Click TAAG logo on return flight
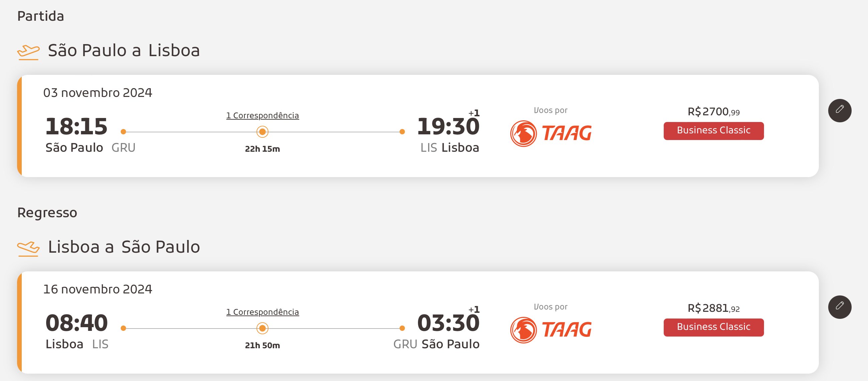 pos(551,330)
